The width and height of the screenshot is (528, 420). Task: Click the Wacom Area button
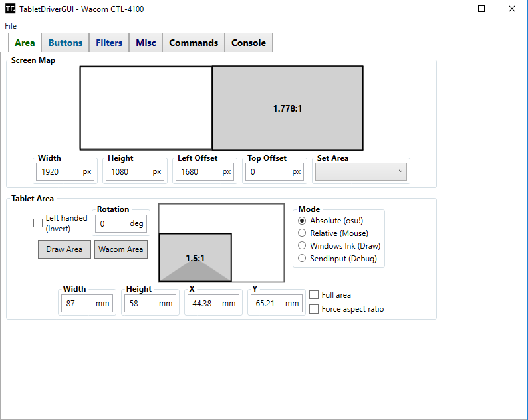pyautogui.click(x=121, y=249)
